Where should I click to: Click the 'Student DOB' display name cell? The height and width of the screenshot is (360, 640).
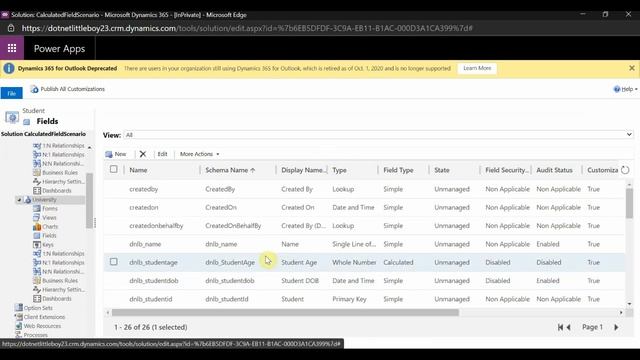(300, 280)
